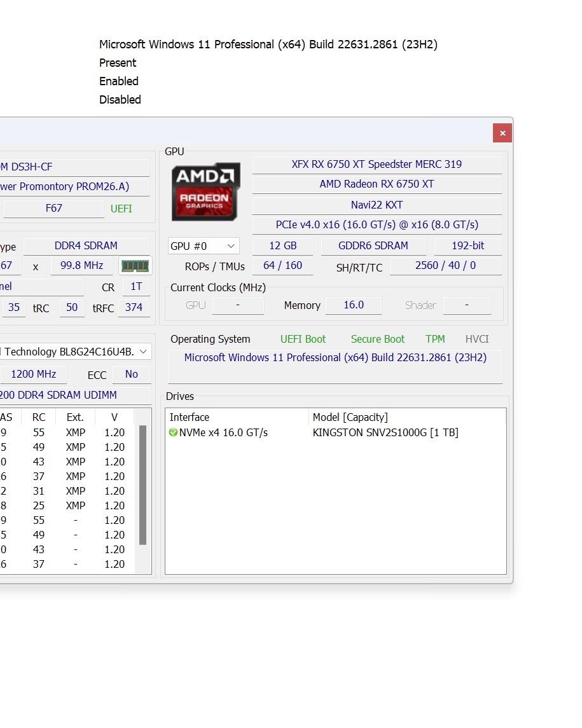Image resolution: width=582 pixels, height=728 pixels.
Task: Select the XFX RX 6750 XT Speedster field
Action: pyautogui.click(x=377, y=165)
